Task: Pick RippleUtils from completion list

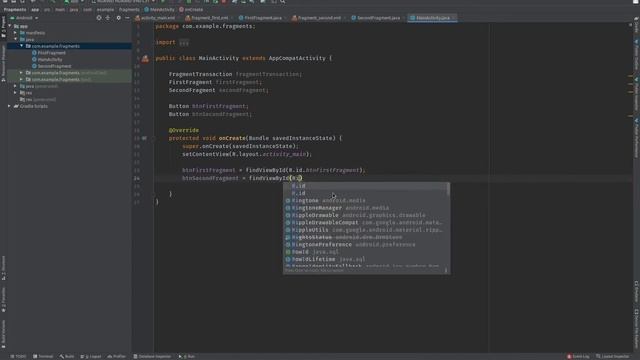Action: 366,230
